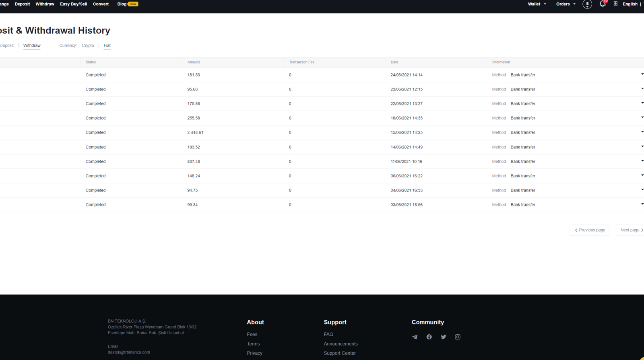Select the Fiat currency filter
This screenshot has width=644, height=360.
107,45
